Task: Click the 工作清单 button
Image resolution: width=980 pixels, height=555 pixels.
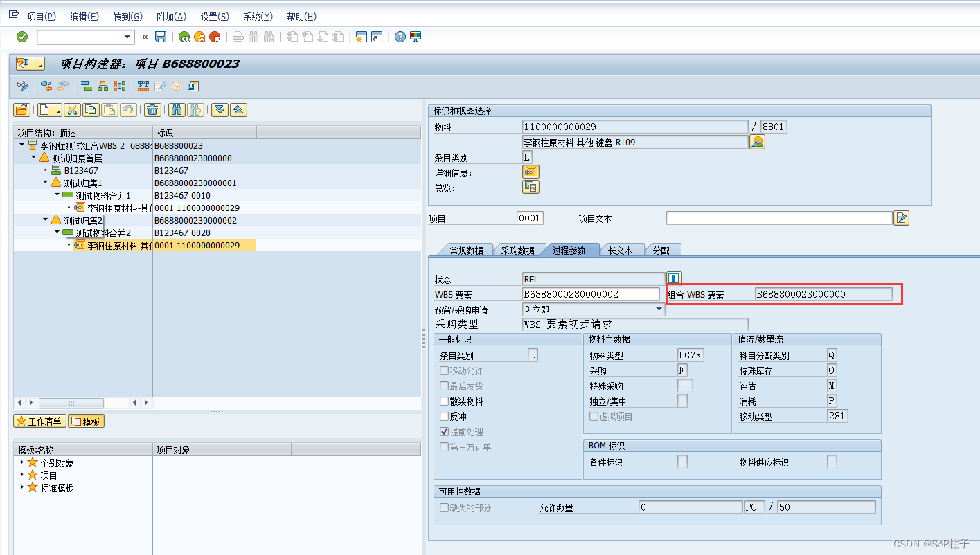Action: tap(39, 421)
